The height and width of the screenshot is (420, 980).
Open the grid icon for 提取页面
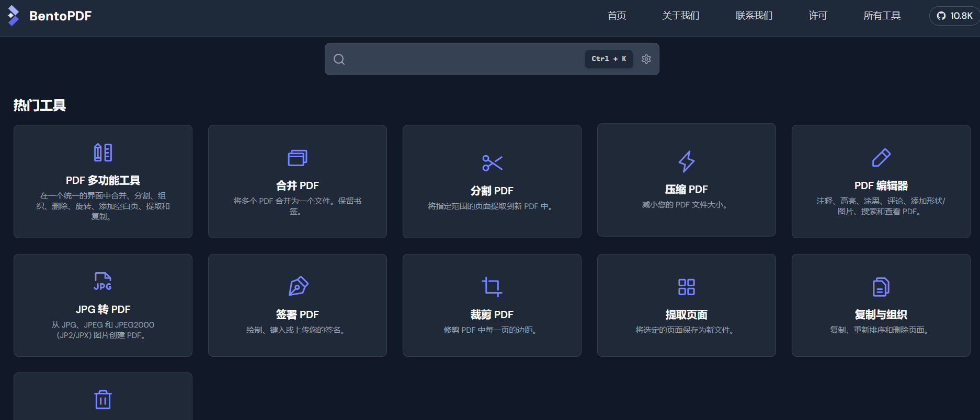(x=686, y=287)
